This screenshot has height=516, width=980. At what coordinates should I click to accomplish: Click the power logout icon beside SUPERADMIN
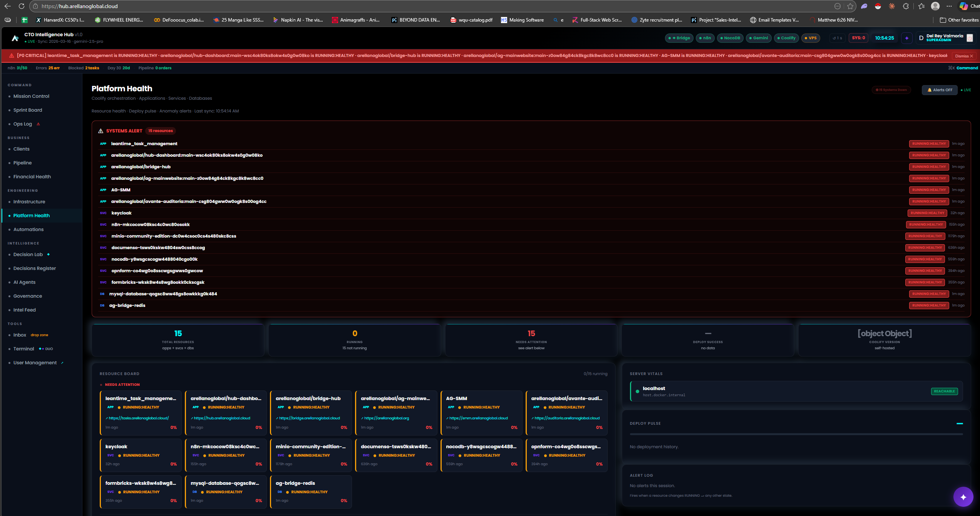coord(970,38)
